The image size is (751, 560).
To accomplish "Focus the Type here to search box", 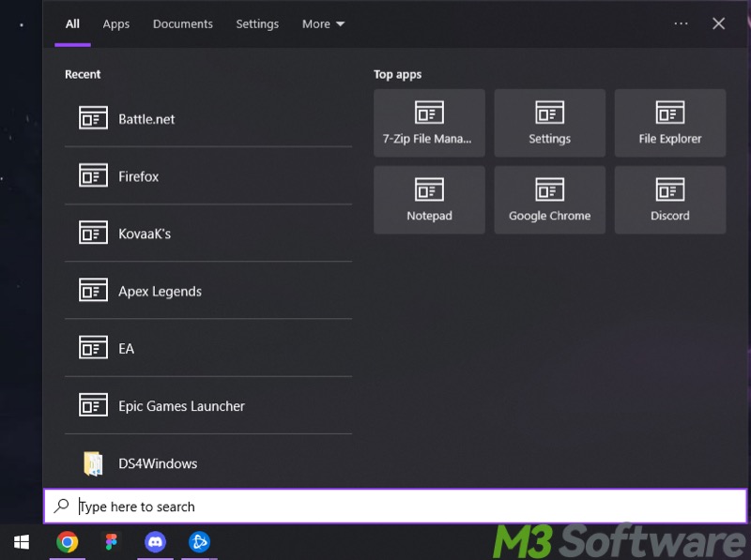I will [395, 506].
